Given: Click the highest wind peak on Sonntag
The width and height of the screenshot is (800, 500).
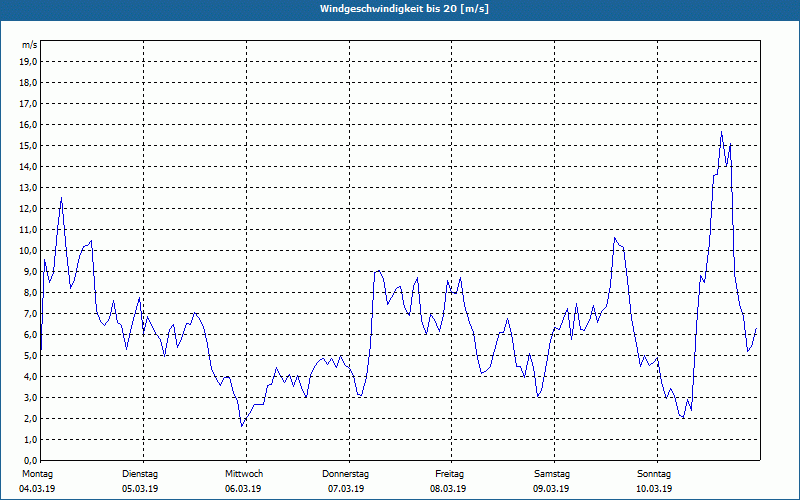Looking at the screenshot, I should (721, 132).
